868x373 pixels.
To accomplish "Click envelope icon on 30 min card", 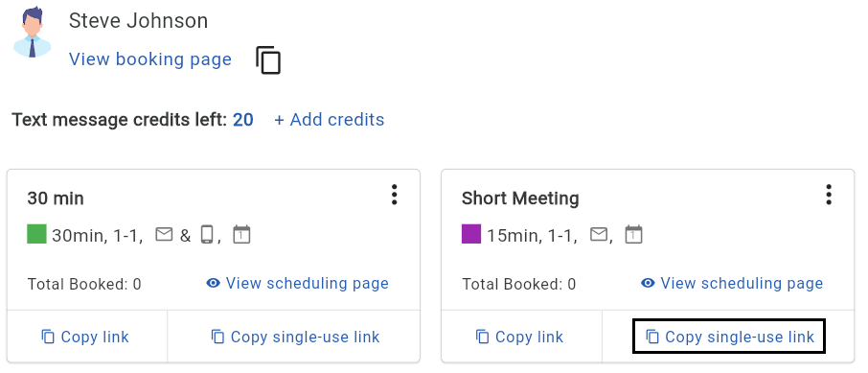I will [165, 235].
